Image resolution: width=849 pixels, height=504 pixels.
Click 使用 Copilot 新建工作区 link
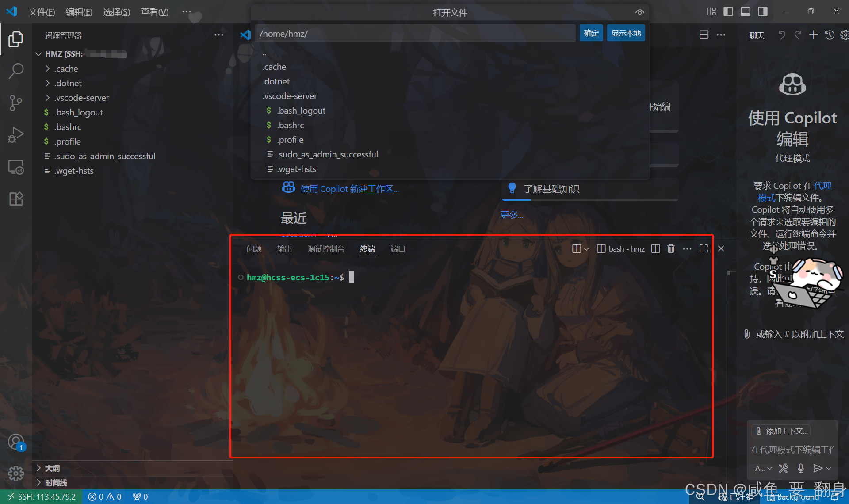(x=349, y=189)
